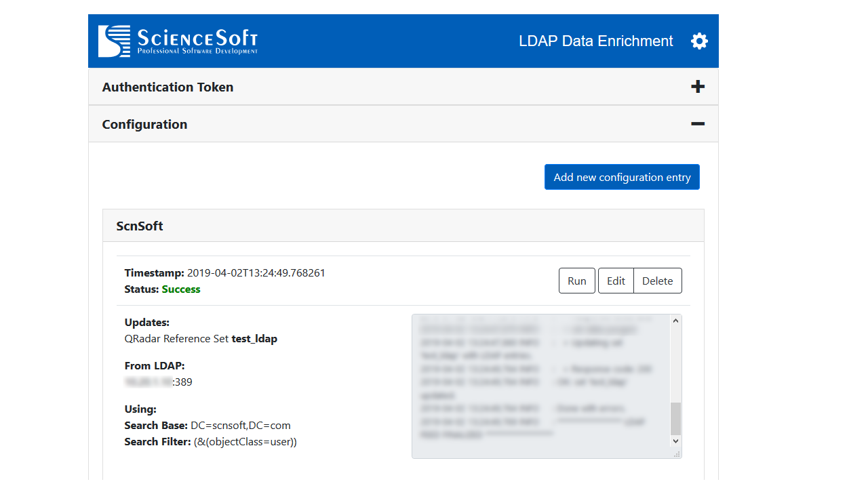
Task: Select the Configuration section label
Action: (x=144, y=124)
